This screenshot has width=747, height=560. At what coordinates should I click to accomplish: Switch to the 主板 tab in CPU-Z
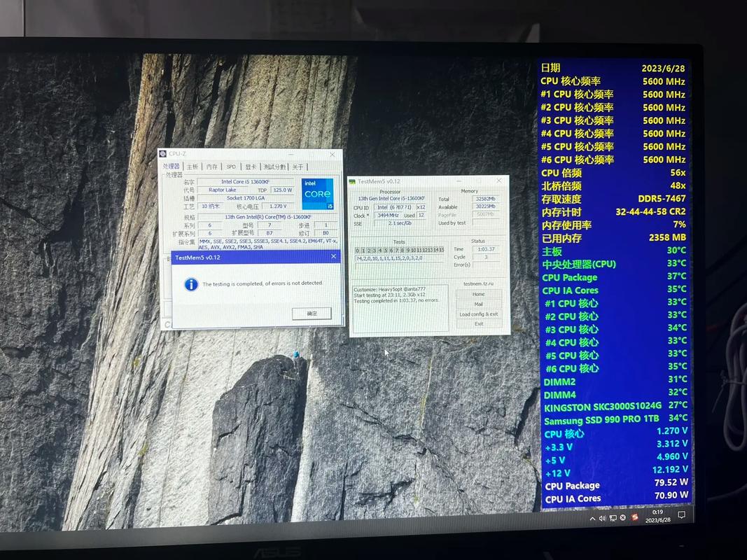[x=192, y=167]
